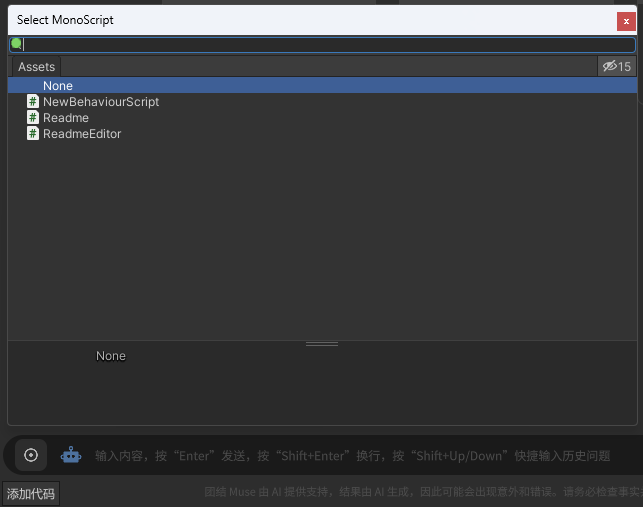Select None in the script list
643x507 pixels.
click(x=58, y=86)
